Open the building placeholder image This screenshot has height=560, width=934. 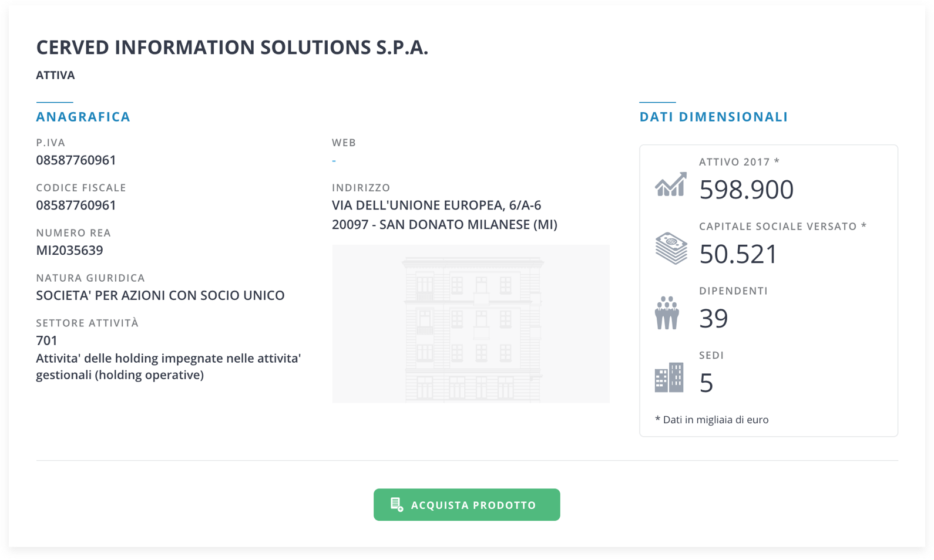pos(471,323)
